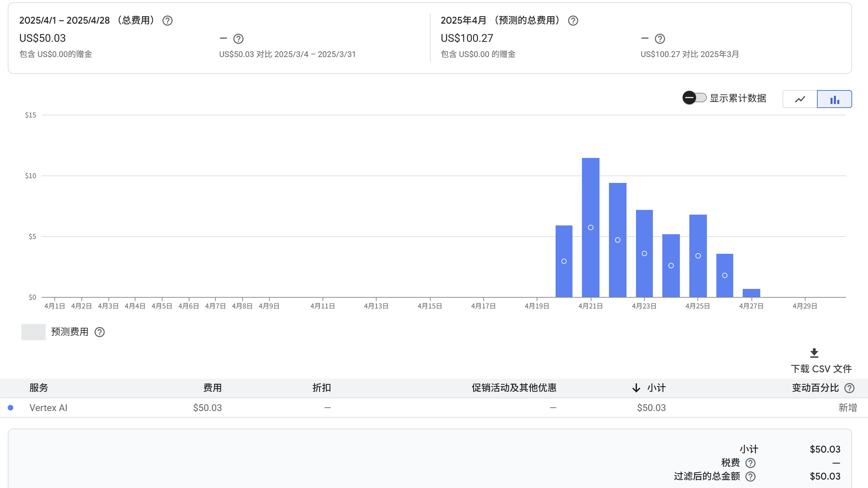Switch to line chart view

click(x=800, y=99)
